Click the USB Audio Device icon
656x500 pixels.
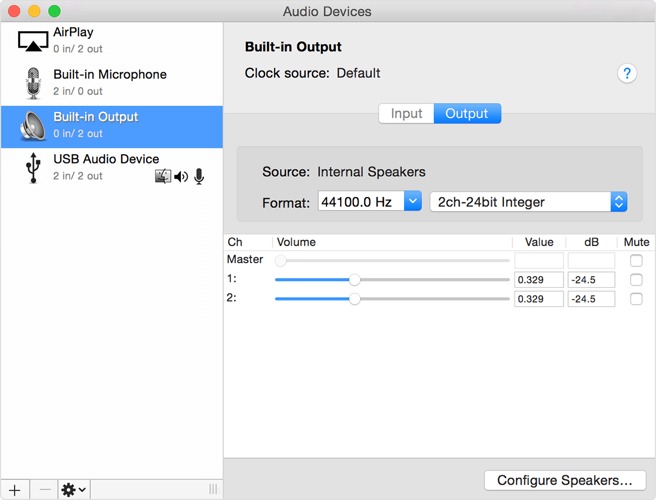(x=34, y=168)
